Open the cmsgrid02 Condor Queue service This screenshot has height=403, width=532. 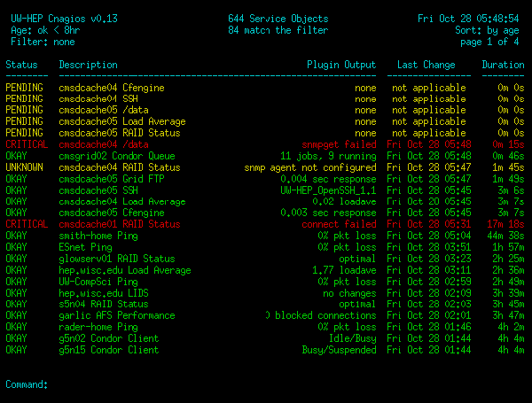(x=116, y=156)
